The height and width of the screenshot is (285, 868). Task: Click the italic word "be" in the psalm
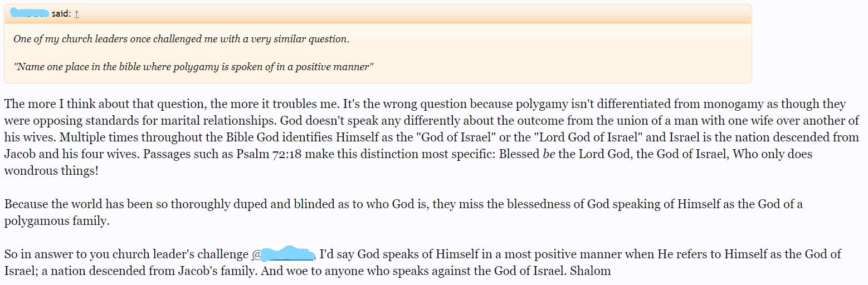549,154
